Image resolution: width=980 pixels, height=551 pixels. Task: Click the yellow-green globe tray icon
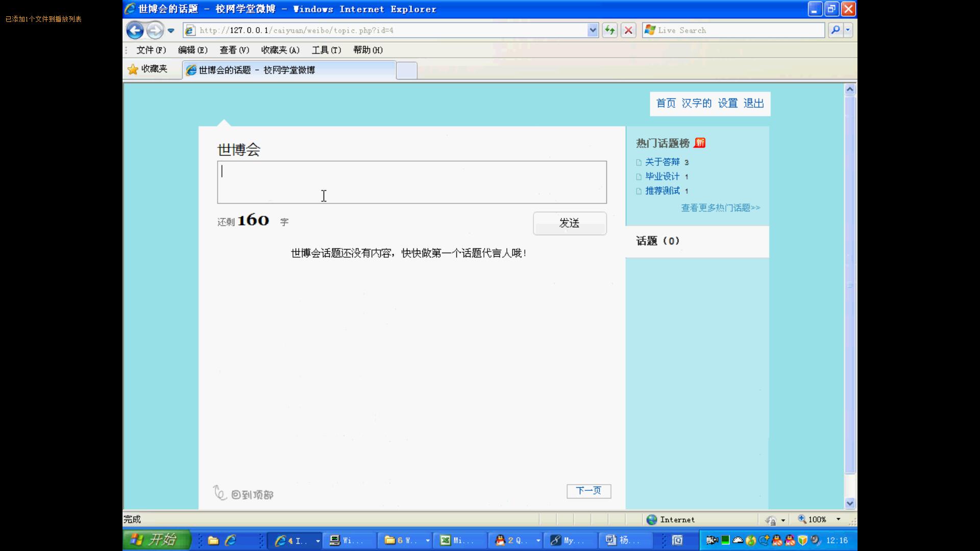point(751,540)
